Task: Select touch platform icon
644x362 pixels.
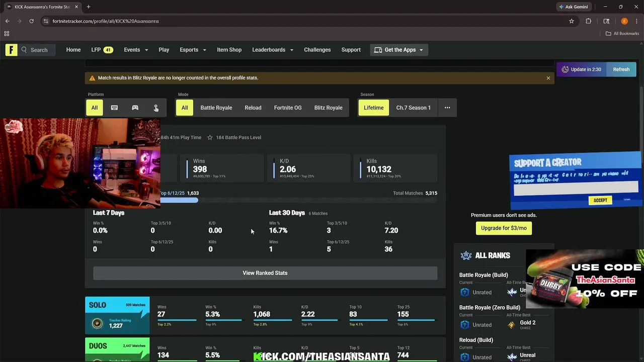Action: point(155,108)
